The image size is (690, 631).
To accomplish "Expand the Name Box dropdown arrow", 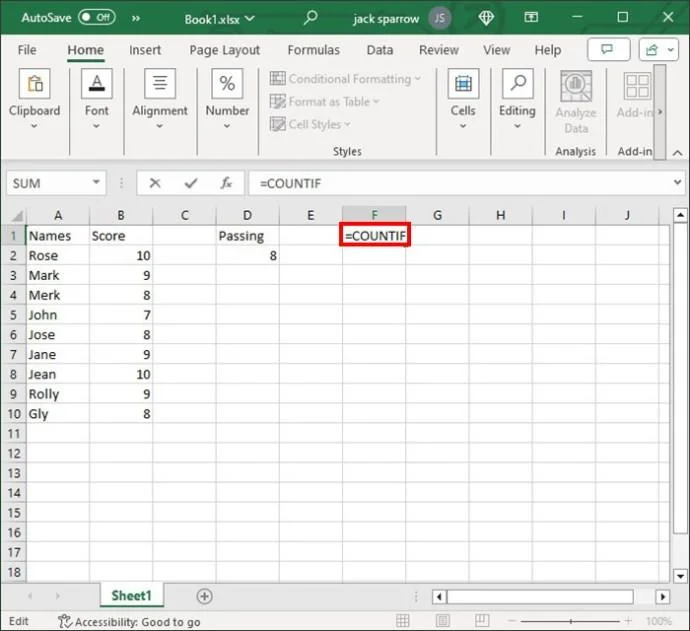I will click(x=97, y=183).
